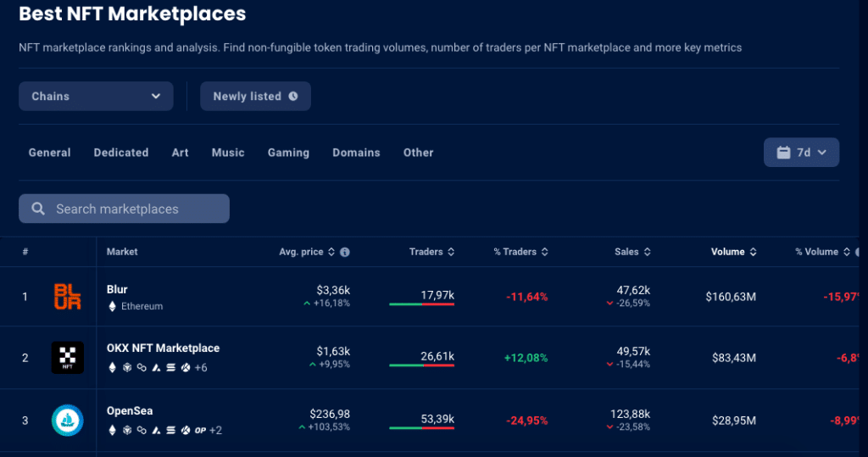Click the Avalanche chain icon in OKX row
Viewport: 868px width, 457px height.
click(x=156, y=367)
